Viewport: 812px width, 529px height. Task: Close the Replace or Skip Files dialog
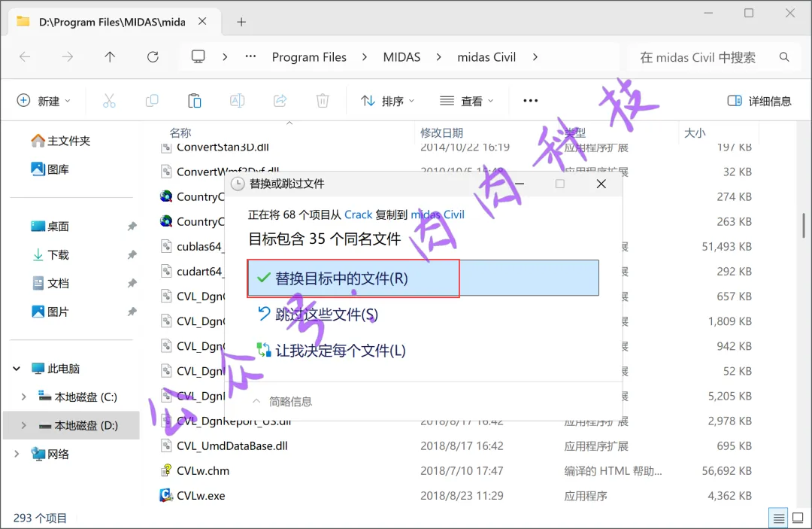(x=601, y=184)
